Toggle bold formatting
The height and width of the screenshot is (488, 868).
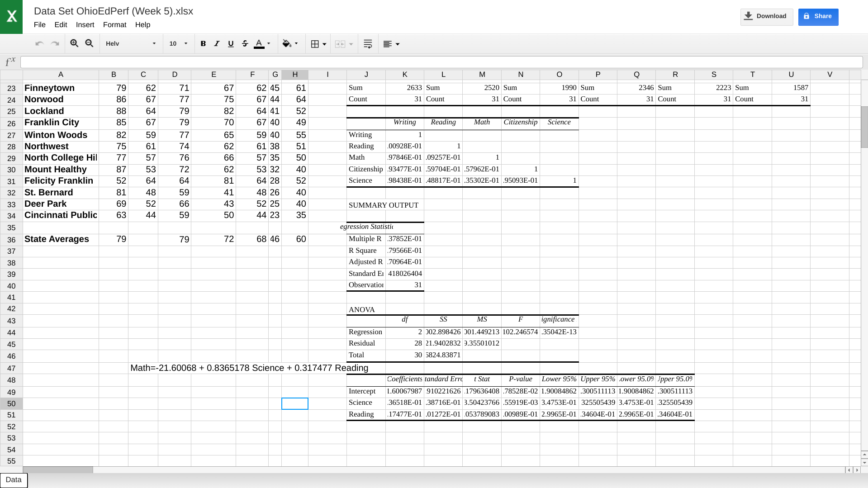[203, 44]
